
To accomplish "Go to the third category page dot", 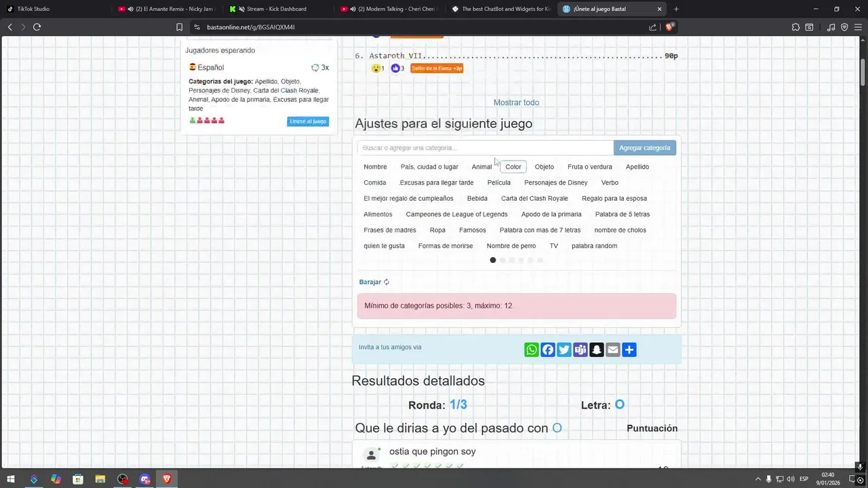I will 512,260.
